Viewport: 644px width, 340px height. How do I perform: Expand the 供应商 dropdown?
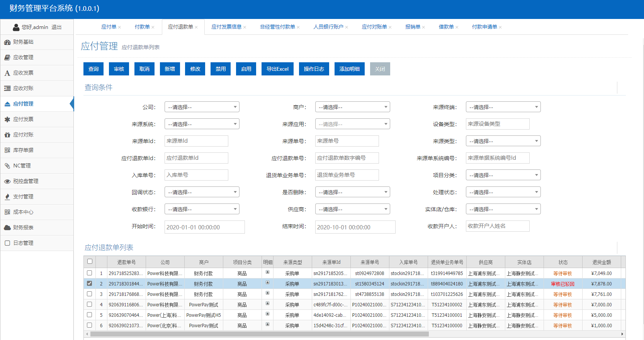point(352,209)
